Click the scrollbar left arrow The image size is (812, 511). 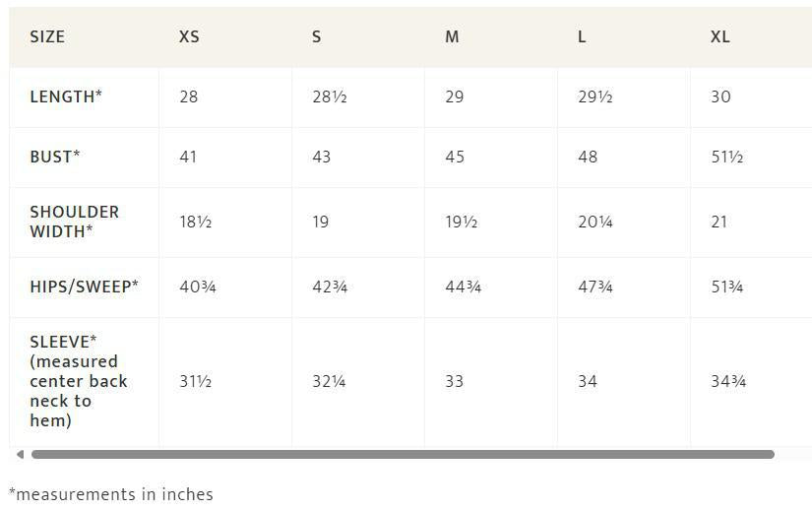click(21, 455)
